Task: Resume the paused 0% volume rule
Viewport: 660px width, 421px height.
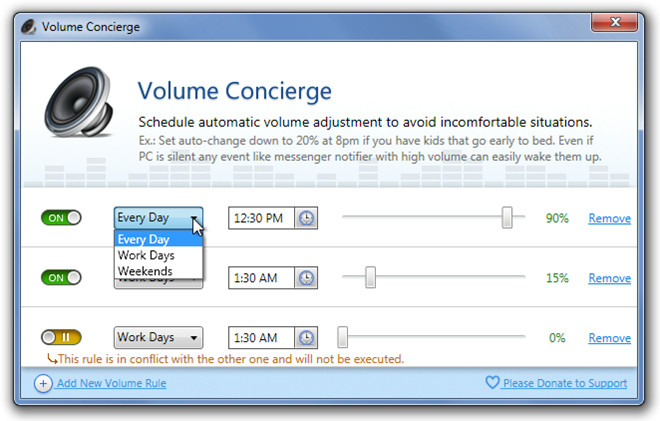Action: coord(61,337)
